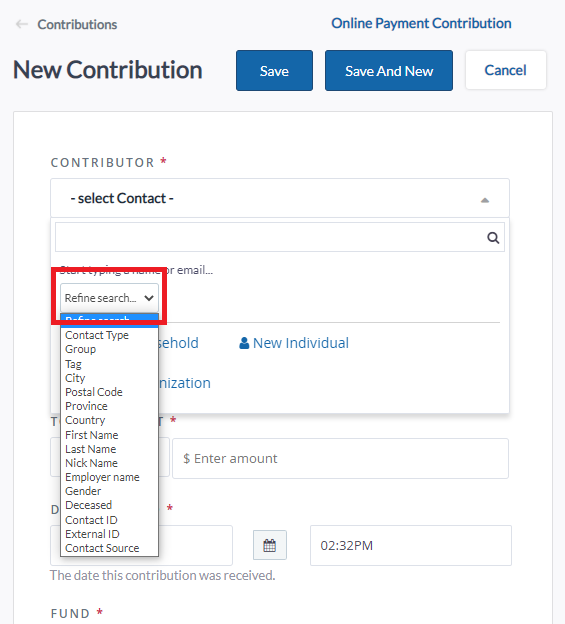The width and height of the screenshot is (565, 624).
Task: Click the magnifier icon in contact search
Action: tap(493, 238)
